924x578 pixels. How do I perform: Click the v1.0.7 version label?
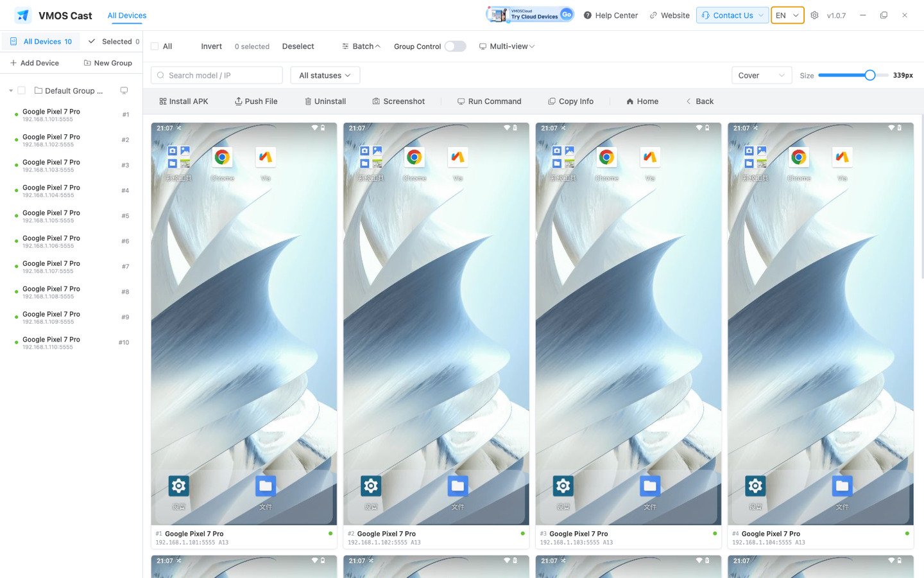pyautogui.click(x=836, y=15)
